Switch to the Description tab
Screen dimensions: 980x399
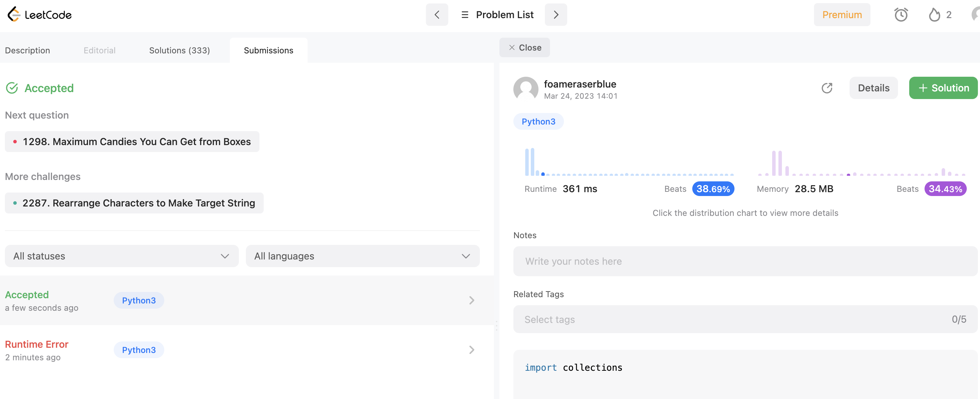pyautogui.click(x=28, y=50)
